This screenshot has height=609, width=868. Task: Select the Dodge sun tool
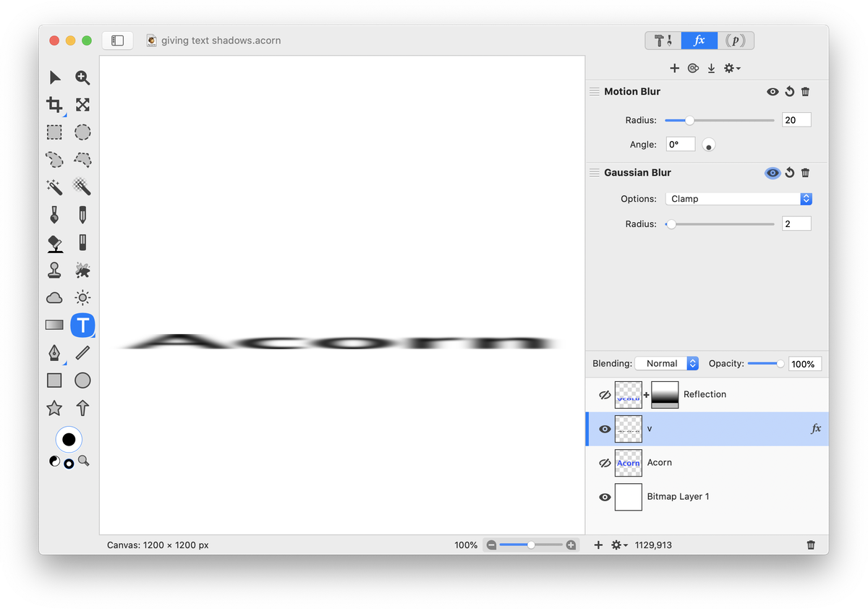click(x=82, y=298)
